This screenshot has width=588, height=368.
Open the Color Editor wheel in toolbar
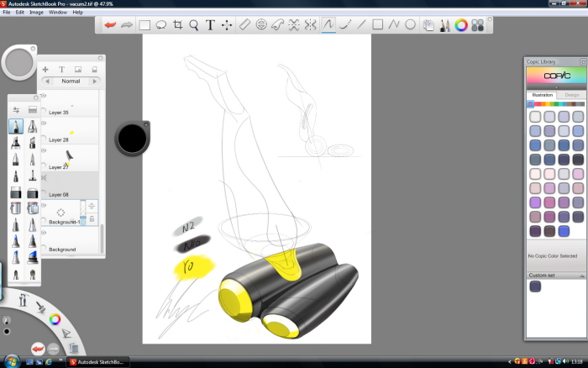tap(461, 25)
